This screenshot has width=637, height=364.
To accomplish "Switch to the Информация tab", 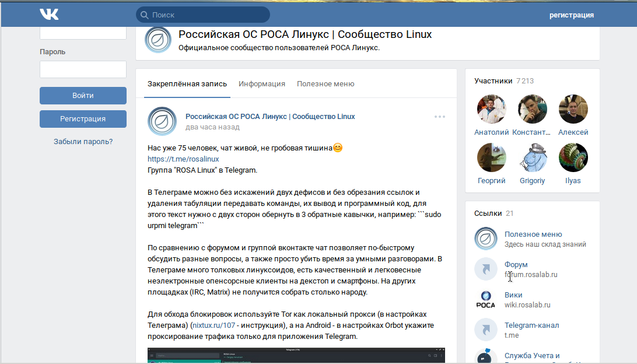I will (261, 83).
